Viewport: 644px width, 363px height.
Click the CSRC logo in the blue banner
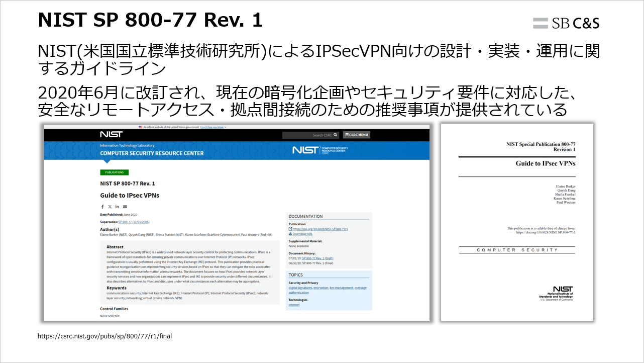click(319, 150)
